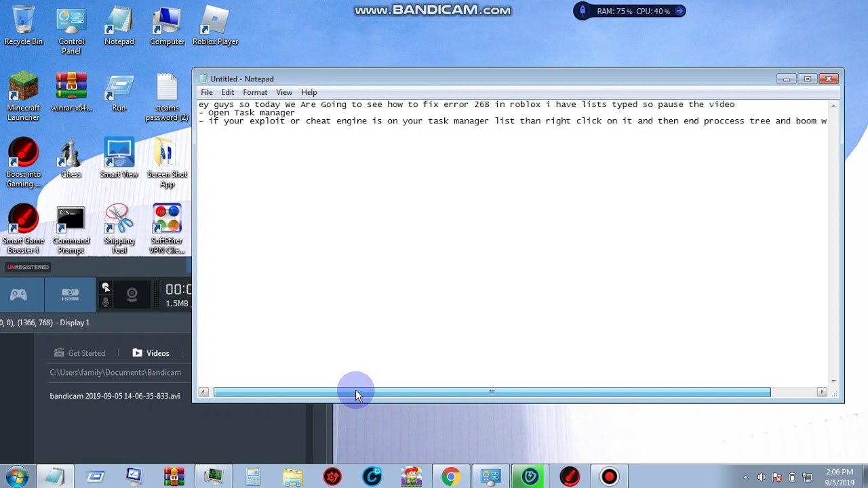This screenshot has height=488, width=868.
Task: Select the Minecraft Launcher desktop icon
Action: pos(23,96)
